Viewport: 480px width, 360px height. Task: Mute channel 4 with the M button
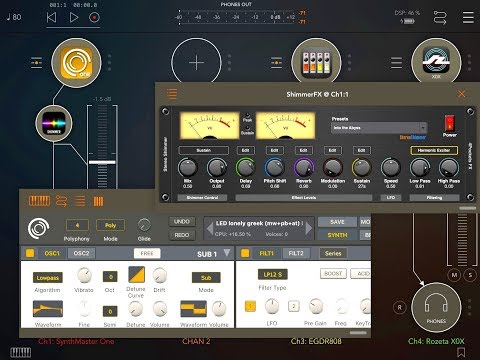[x=454, y=275]
